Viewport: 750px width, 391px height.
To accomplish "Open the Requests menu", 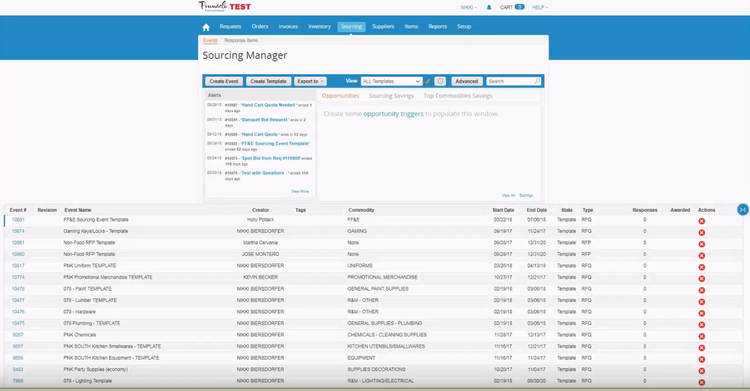I will [231, 27].
